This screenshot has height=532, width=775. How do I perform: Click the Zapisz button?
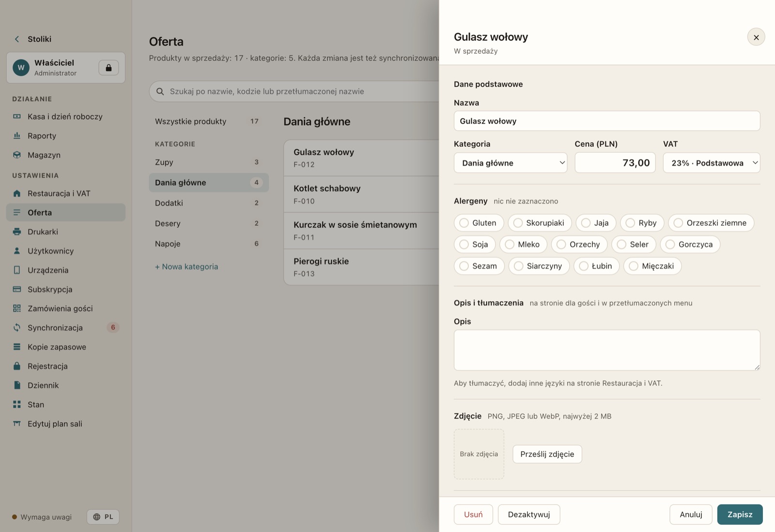click(x=740, y=514)
